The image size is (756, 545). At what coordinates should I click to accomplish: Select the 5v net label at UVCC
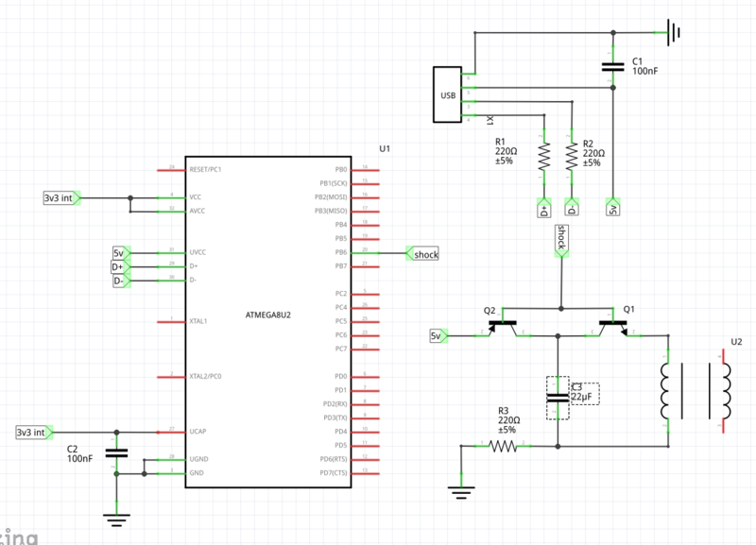pos(121,253)
